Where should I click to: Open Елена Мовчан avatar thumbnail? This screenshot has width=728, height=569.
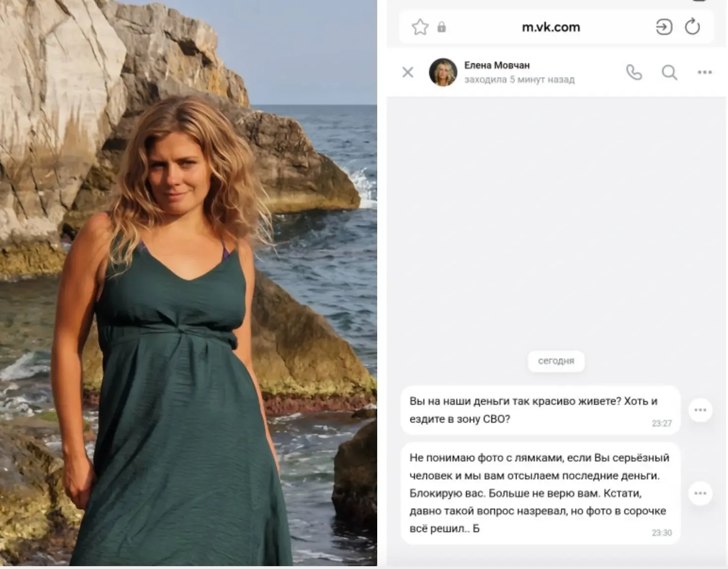(443, 72)
